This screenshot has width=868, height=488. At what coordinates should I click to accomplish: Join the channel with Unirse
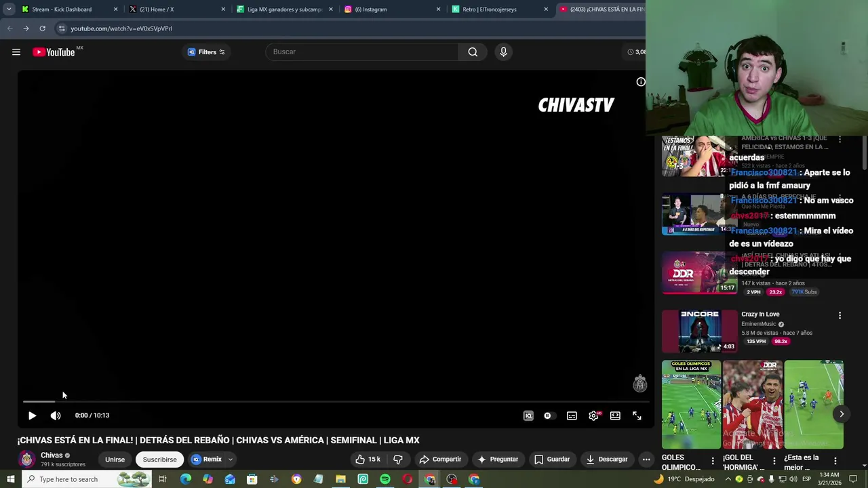115,460
